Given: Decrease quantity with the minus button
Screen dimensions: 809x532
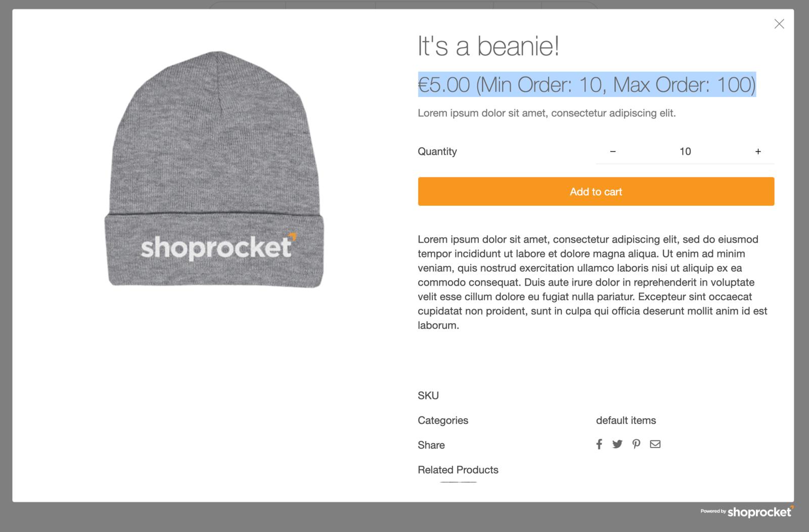Looking at the screenshot, I should pyautogui.click(x=613, y=152).
